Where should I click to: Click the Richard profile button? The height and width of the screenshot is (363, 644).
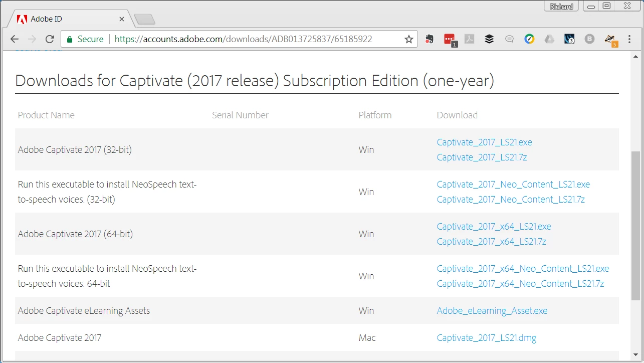click(x=561, y=7)
